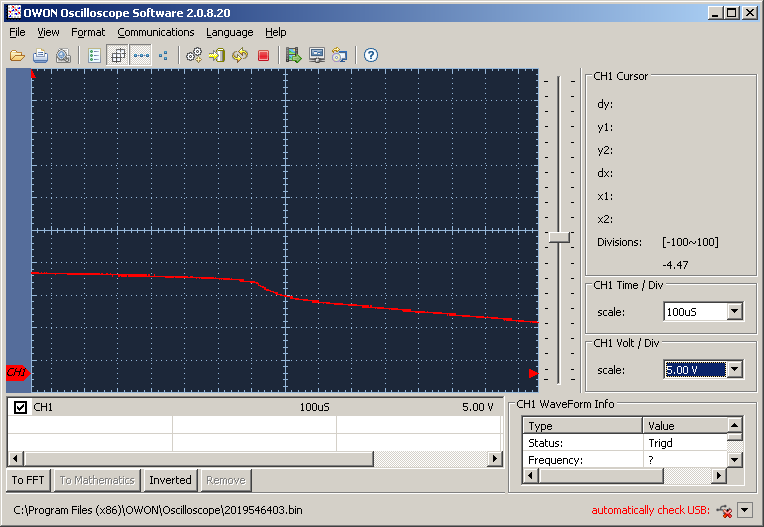The height and width of the screenshot is (527, 764).
Task: Expand the Time/Div scale dropdown
Action: click(734, 311)
